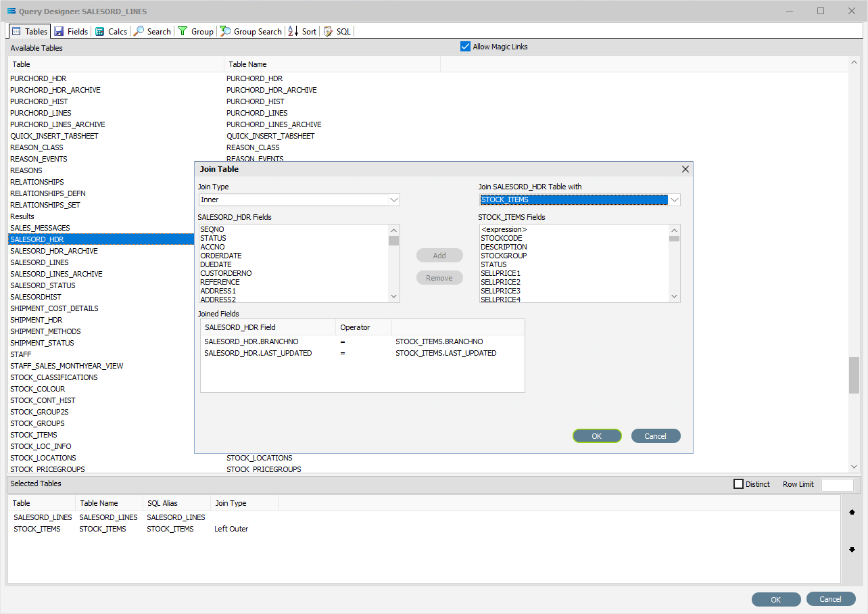Expand the Join SALESORD_HDR Table with dropdown
This screenshot has height=614, width=868.
coord(674,200)
